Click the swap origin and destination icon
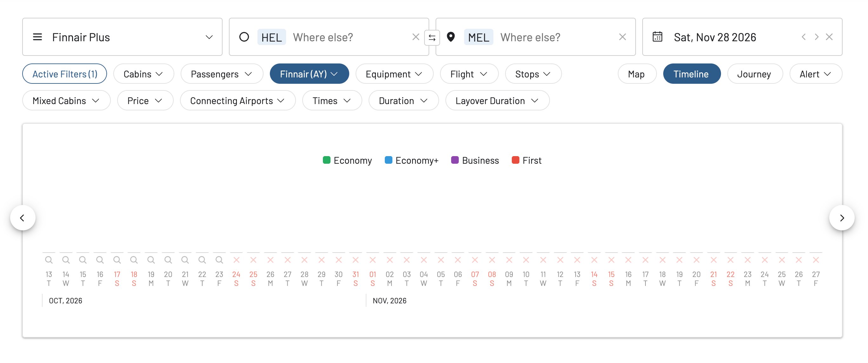This screenshot has height=363, width=868. point(432,37)
